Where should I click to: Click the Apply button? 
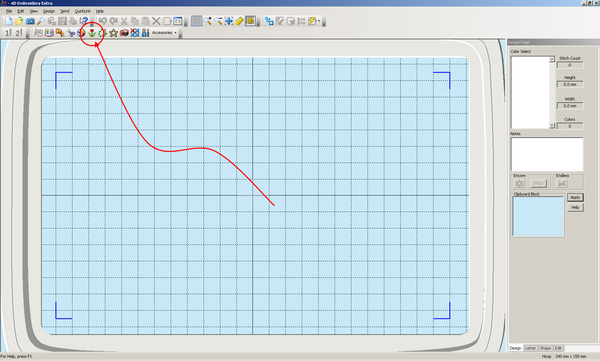tap(575, 198)
